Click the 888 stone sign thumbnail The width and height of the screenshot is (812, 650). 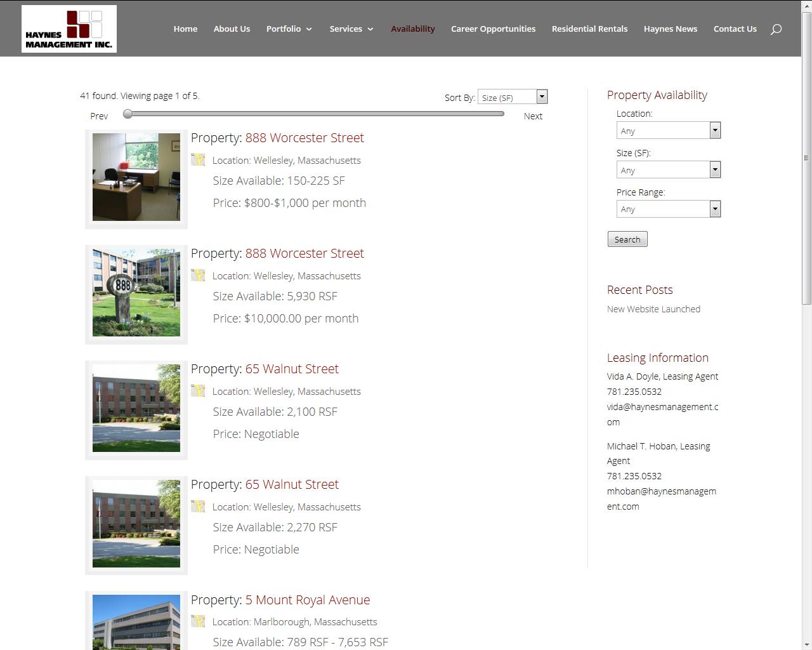coord(136,293)
